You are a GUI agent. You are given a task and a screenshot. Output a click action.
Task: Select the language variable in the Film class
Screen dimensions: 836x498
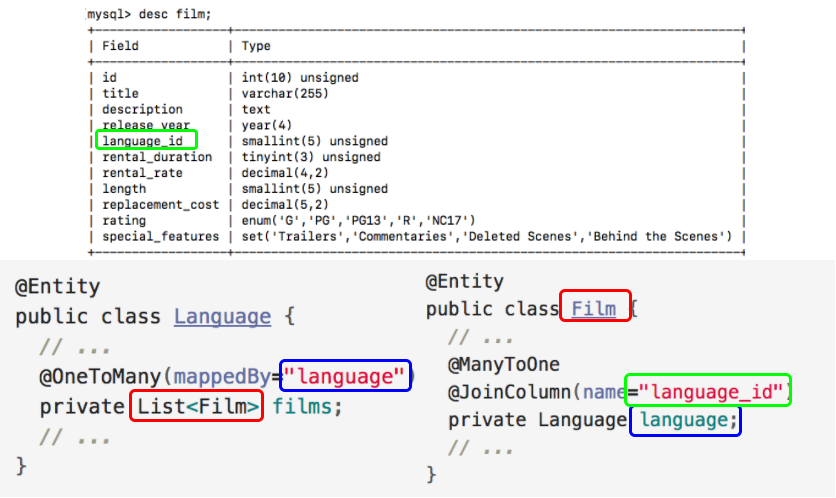click(686, 420)
